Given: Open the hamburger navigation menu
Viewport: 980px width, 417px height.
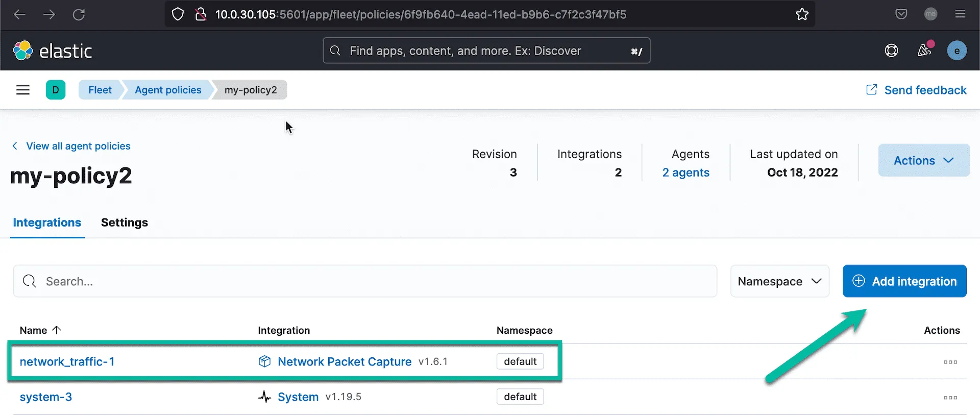Looking at the screenshot, I should coord(23,90).
